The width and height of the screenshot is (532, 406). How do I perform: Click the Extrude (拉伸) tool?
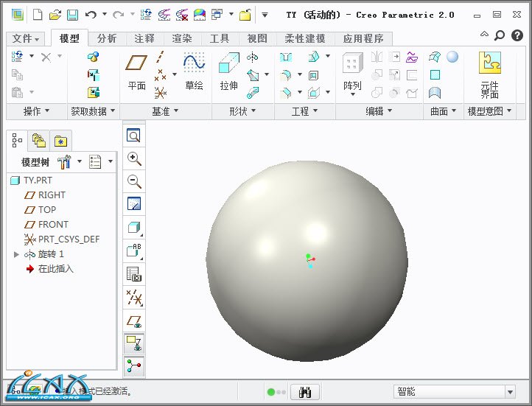[x=229, y=71]
